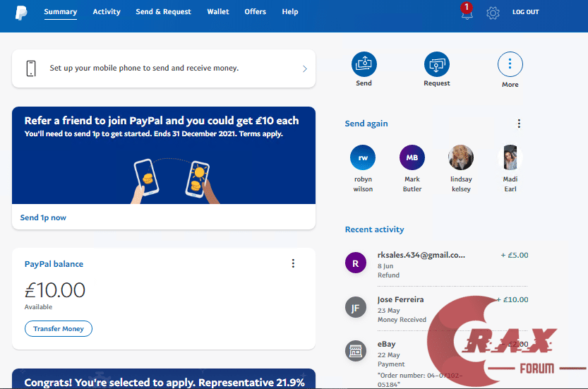Click the Terms apply text
The height and width of the screenshot is (389, 588).
[261, 134]
